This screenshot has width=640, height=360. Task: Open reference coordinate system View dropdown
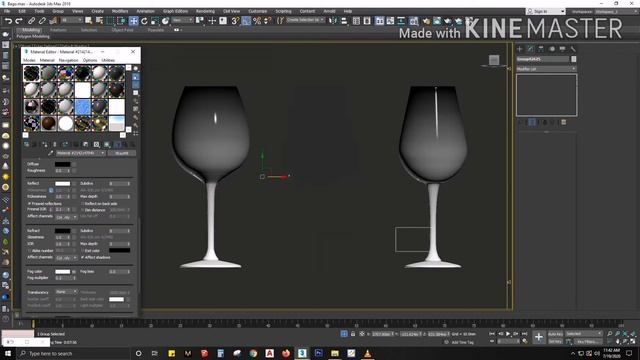tap(182, 20)
